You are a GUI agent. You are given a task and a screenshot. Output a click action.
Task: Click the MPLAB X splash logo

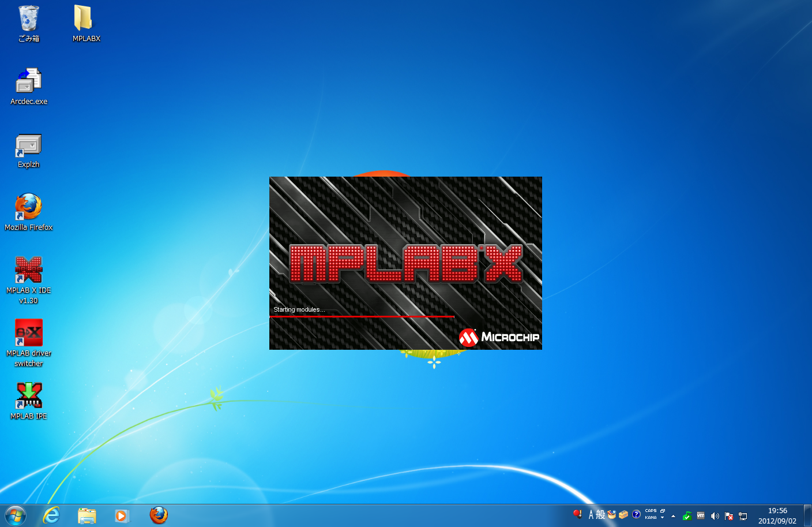[x=406, y=263]
